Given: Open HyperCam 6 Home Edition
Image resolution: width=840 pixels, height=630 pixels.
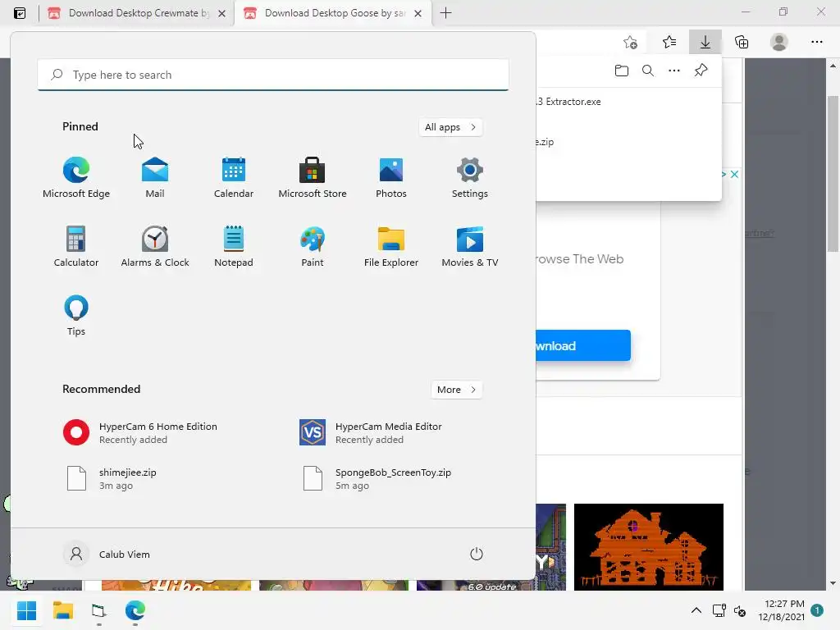Looking at the screenshot, I should (142, 433).
